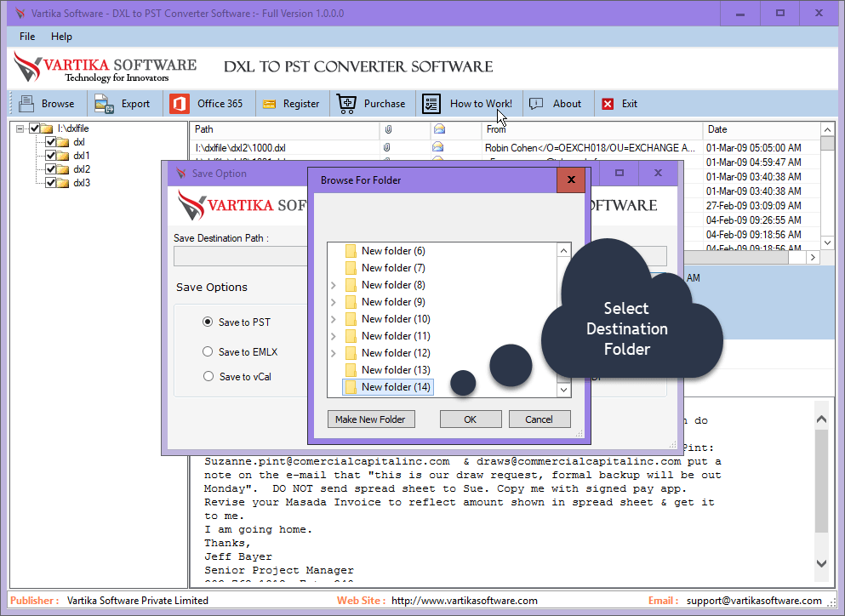
Task: Click folder icon of dxl3 tree node
Action: [x=63, y=183]
